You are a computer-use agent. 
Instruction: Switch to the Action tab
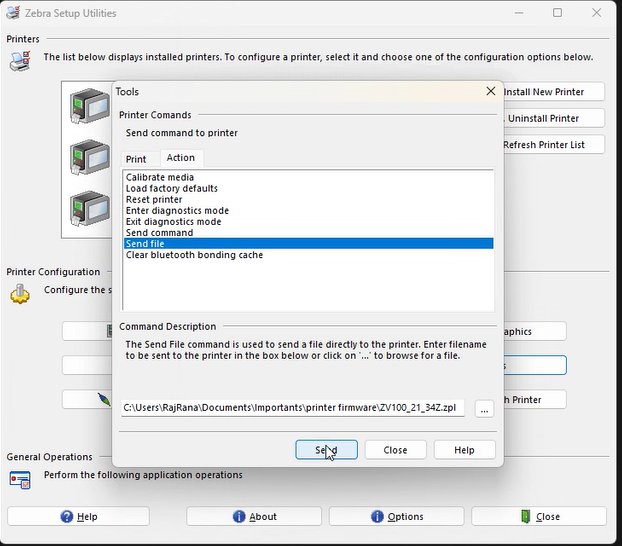[x=181, y=158]
